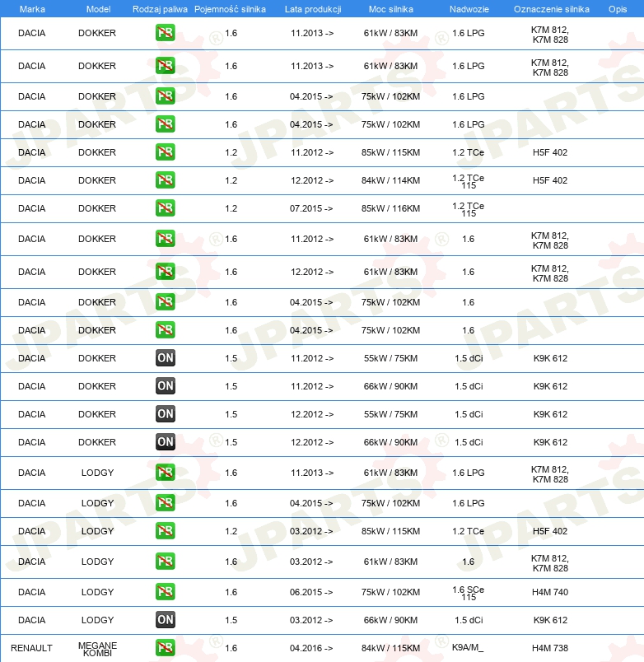Click the K9A/M_ body cell
644x662 pixels.
click(468, 648)
